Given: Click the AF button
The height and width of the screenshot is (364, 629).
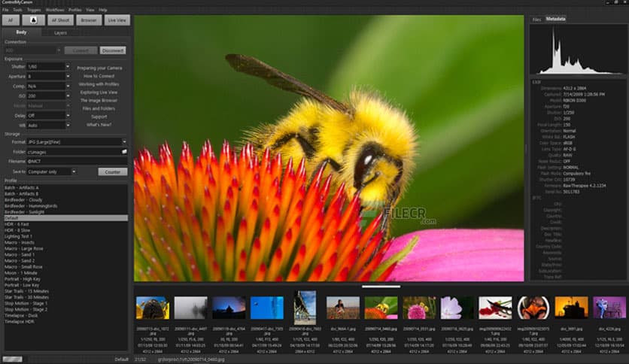Looking at the screenshot, I should [11, 20].
